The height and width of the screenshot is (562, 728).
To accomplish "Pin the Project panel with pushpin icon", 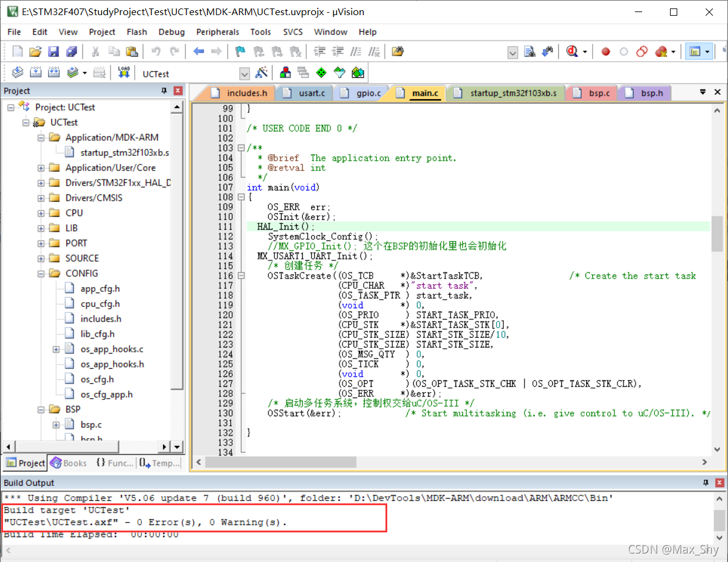I will click(164, 91).
